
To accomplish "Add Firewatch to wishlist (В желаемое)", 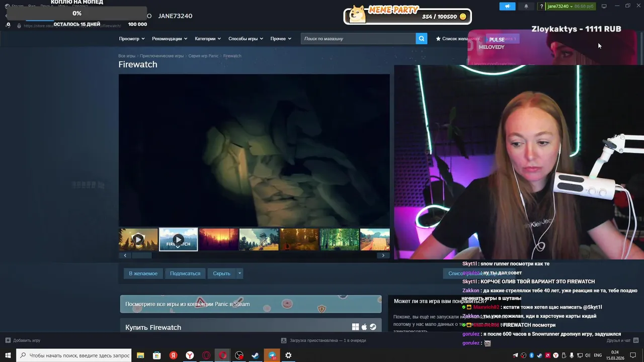I will 143,274.
